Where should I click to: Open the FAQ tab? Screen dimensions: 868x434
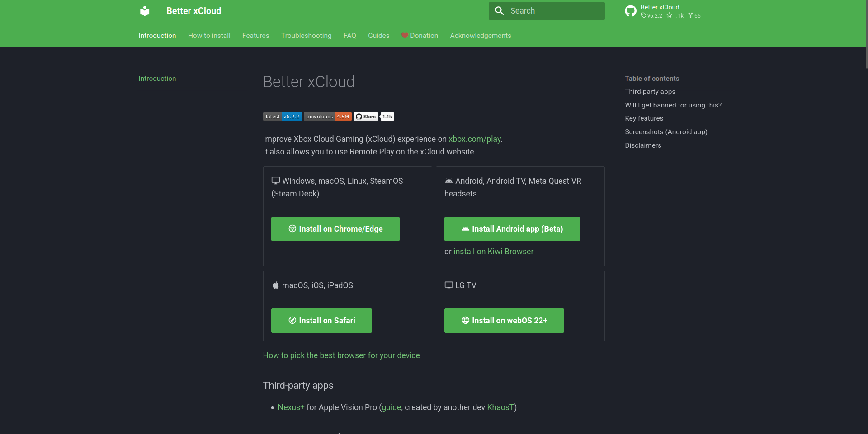[x=350, y=36]
